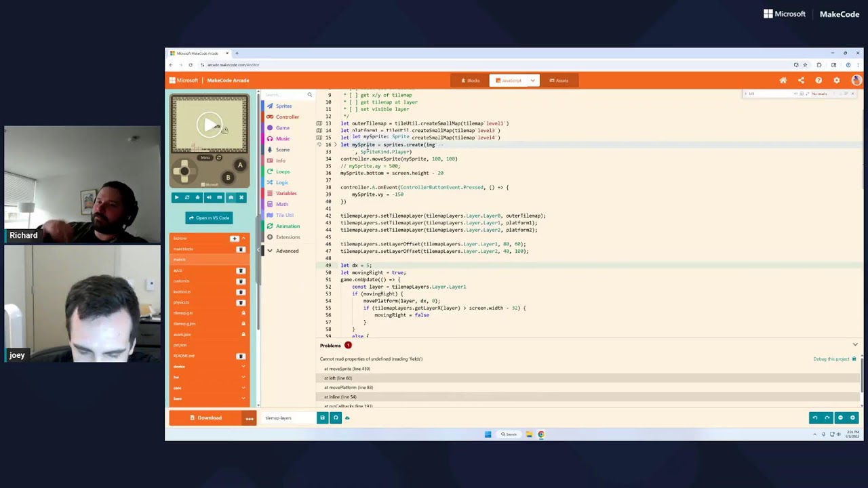The height and width of the screenshot is (488, 868).
Task: Open the GitHub repository icon
Action: (336, 418)
